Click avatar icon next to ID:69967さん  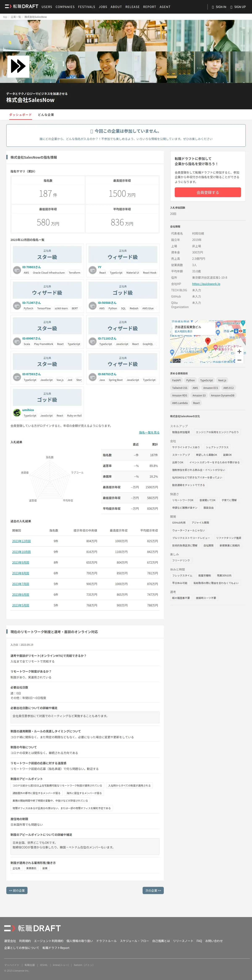[17, 341]
